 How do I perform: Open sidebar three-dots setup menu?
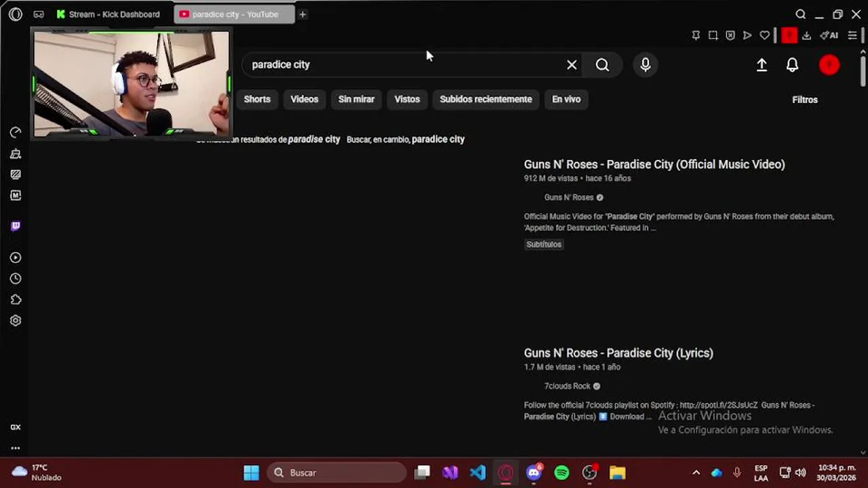pyautogui.click(x=16, y=448)
